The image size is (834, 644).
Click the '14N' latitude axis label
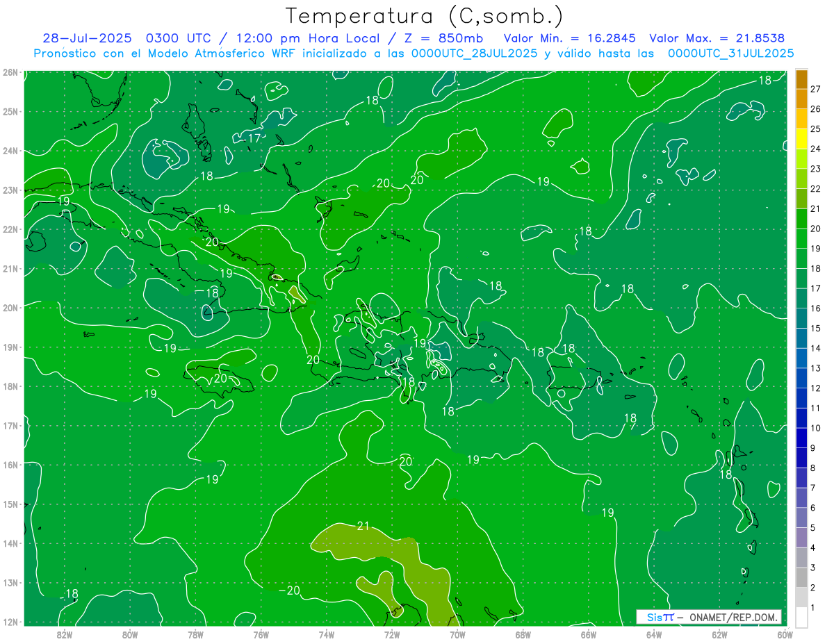tap(10, 543)
